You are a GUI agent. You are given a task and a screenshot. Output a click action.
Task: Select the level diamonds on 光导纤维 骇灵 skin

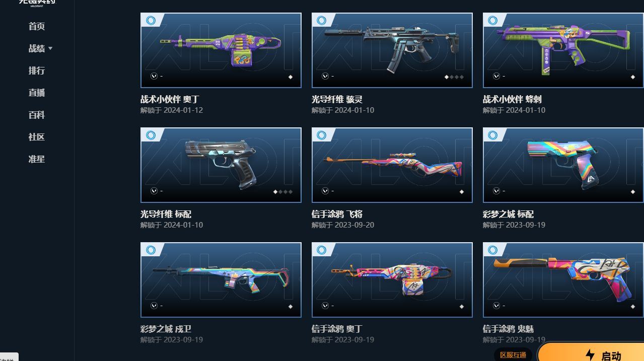pyautogui.click(x=454, y=77)
